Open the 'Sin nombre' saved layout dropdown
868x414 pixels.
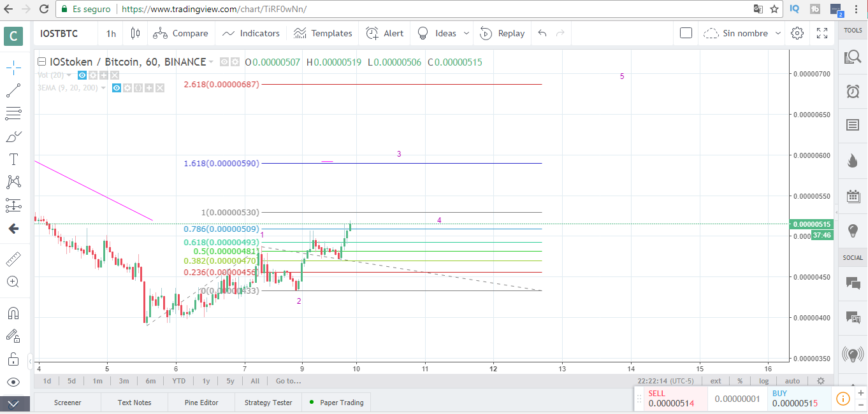pos(743,33)
